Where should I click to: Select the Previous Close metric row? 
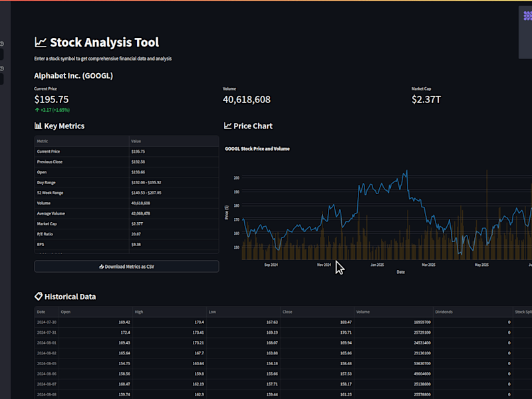[x=126, y=162]
